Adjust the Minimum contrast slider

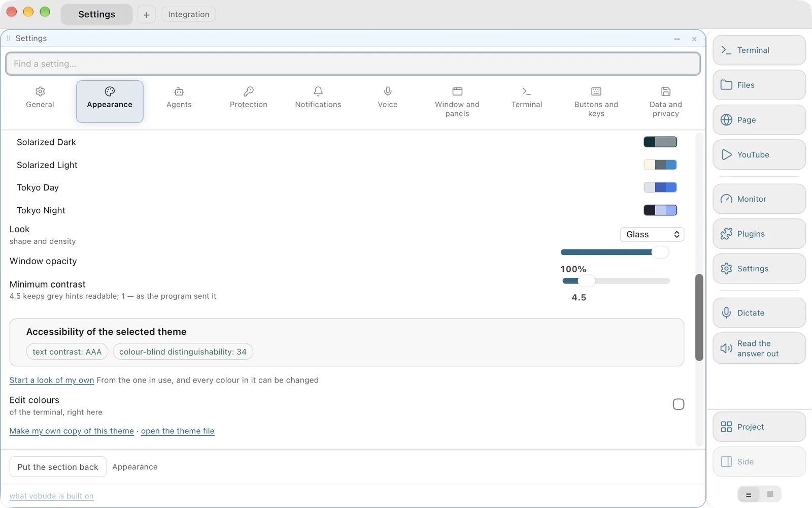coord(616,281)
